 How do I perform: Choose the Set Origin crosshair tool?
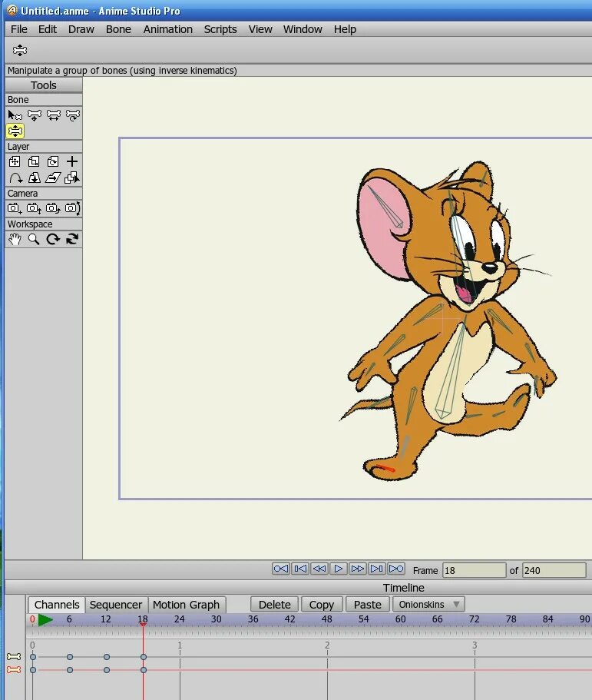pos(72,161)
